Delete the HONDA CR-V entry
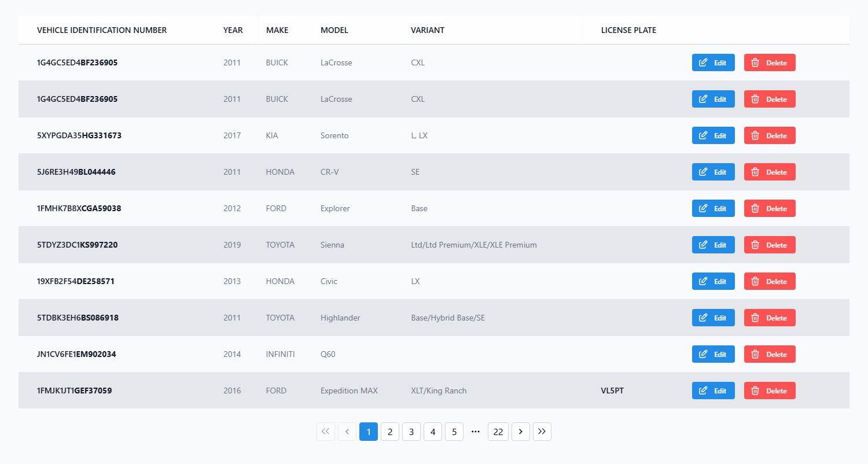868x464 pixels. tap(770, 172)
